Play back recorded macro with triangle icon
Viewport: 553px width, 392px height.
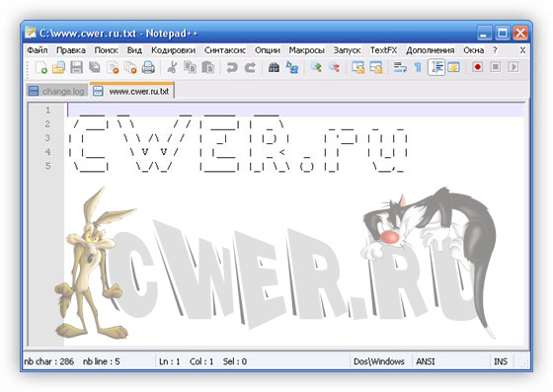tap(513, 66)
